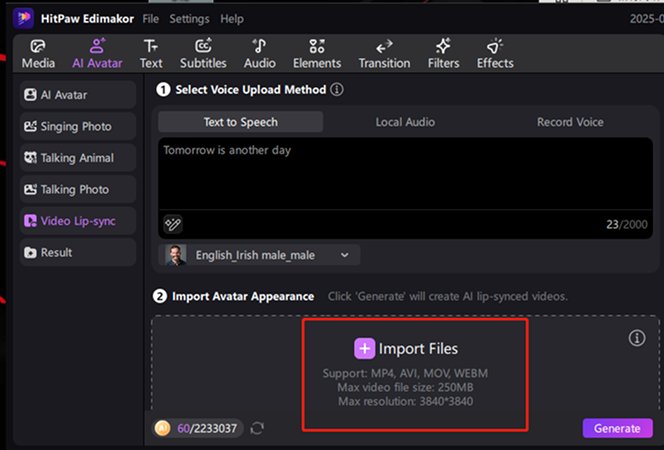Click info icon beside Select Voice Upload Method
The height and width of the screenshot is (450, 664).
point(337,89)
